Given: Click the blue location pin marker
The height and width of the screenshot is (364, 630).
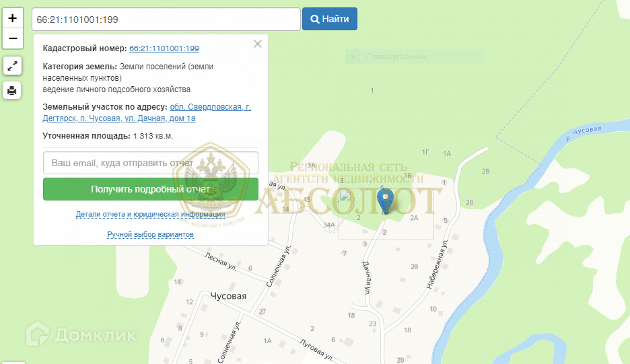Looking at the screenshot, I should point(385,201).
